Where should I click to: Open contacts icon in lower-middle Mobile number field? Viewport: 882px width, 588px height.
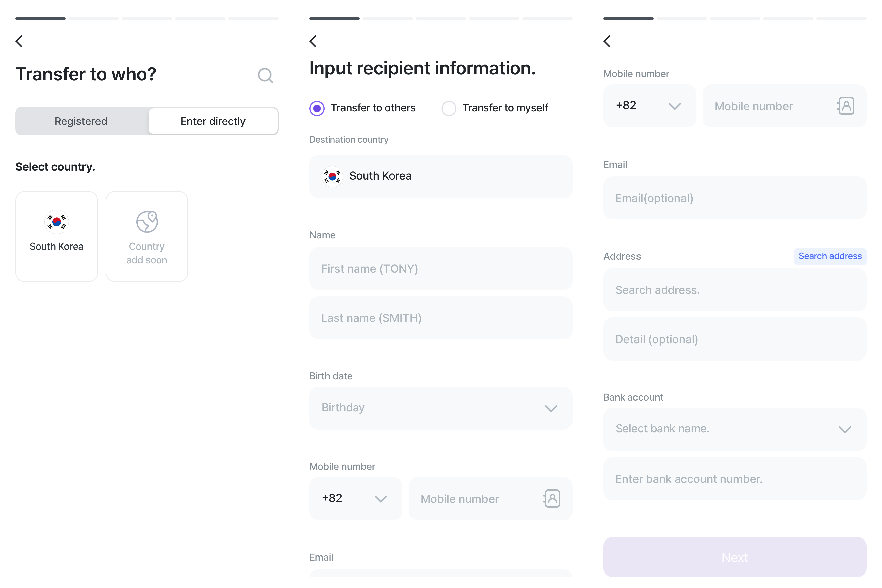[x=552, y=498]
